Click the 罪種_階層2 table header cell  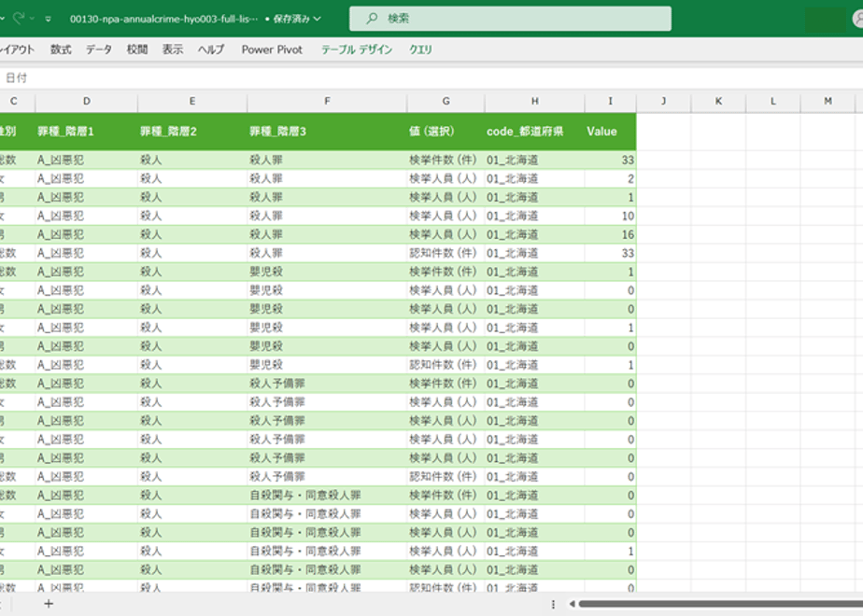(x=192, y=132)
